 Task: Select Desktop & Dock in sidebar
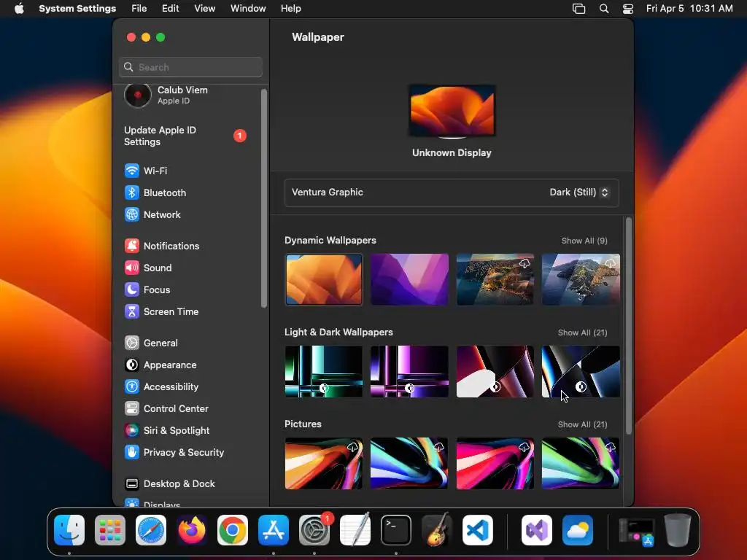pos(169,484)
